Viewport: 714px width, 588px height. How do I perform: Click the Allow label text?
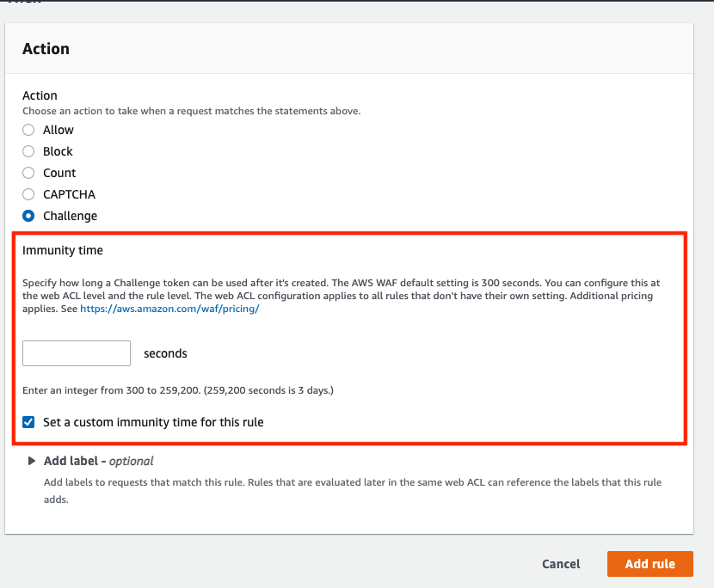coord(58,130)
